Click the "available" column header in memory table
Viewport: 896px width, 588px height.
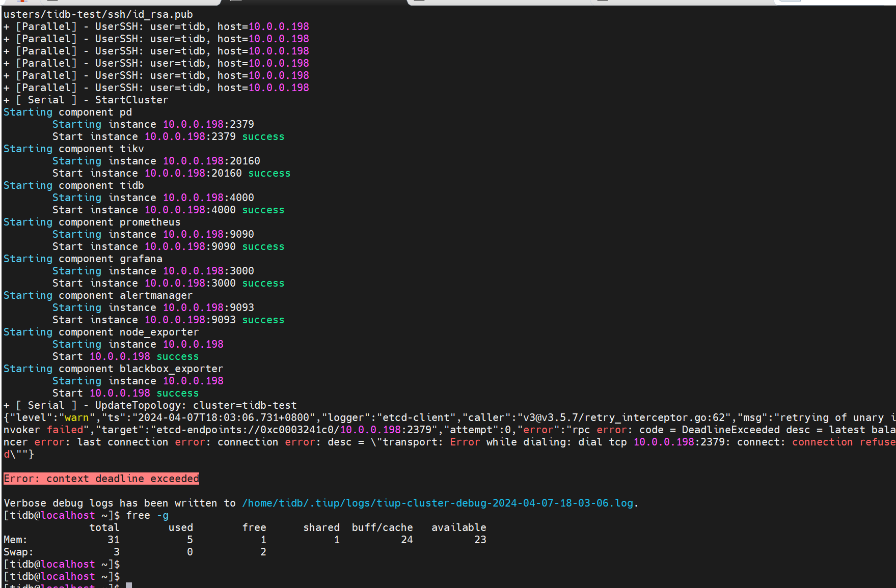click(x=458, y=527)
